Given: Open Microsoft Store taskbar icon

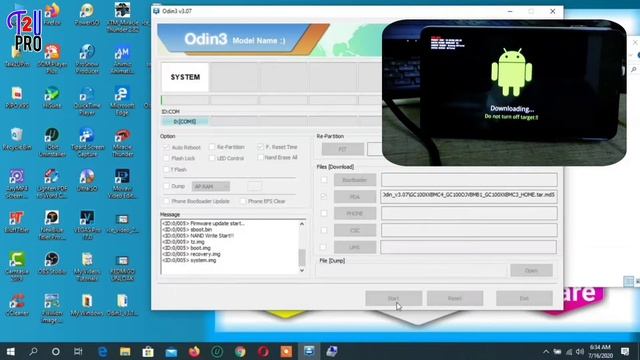Looking at the screenshot, I should 148,351.
